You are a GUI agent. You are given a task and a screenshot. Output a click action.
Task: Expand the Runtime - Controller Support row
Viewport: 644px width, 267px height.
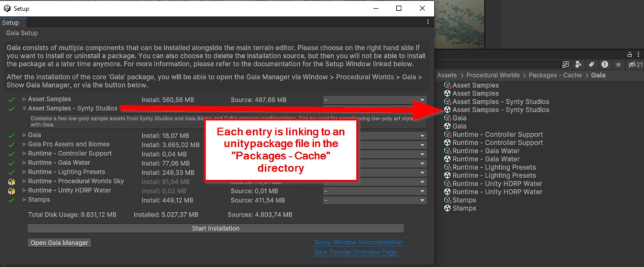pyautogui.click(x=24, y=153)
